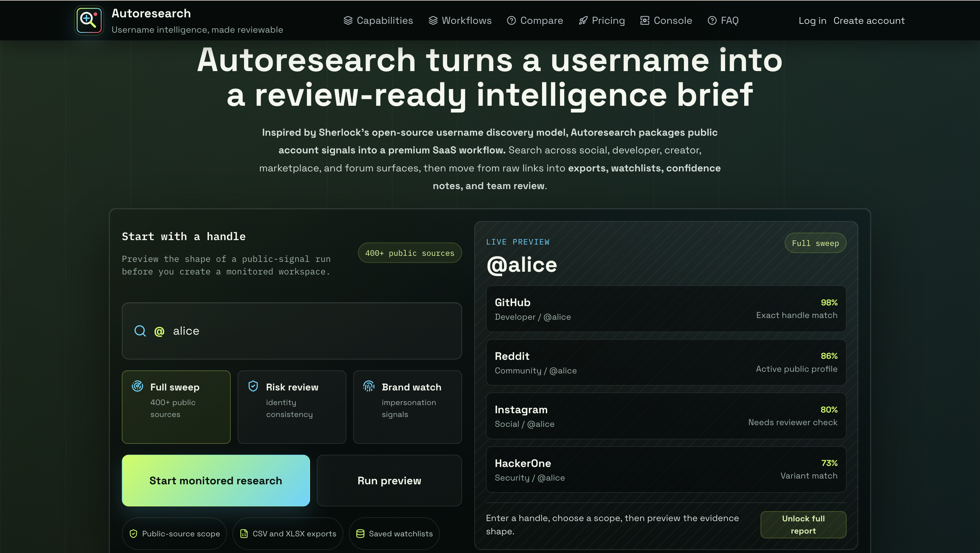Click the Autoresearch brand name
The width and height of the screenshot is (980, 553).
(151, 13)
